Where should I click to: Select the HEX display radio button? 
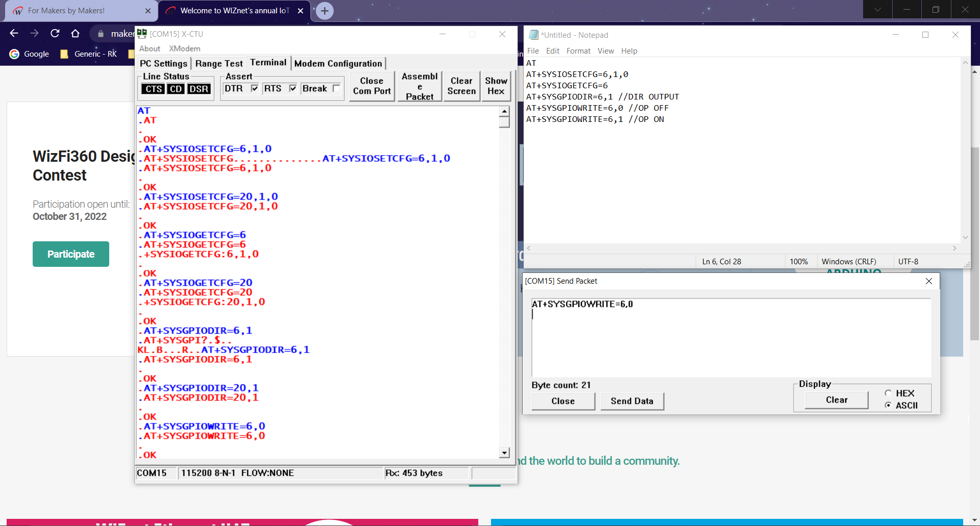[888, 393]
